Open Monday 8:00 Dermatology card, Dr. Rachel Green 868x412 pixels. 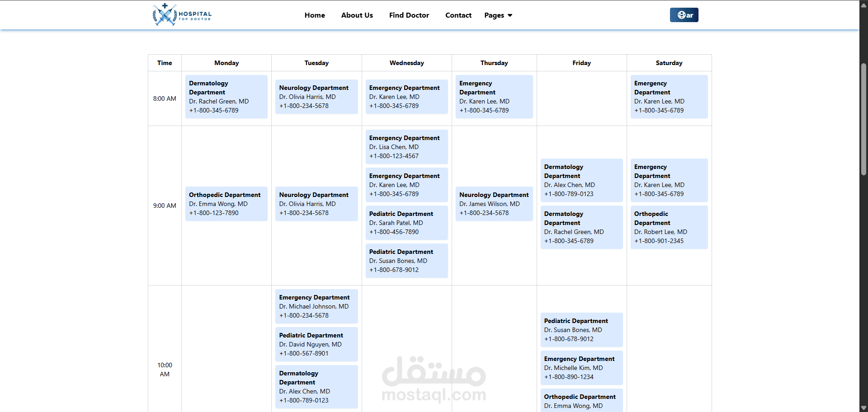coord(226,97)
